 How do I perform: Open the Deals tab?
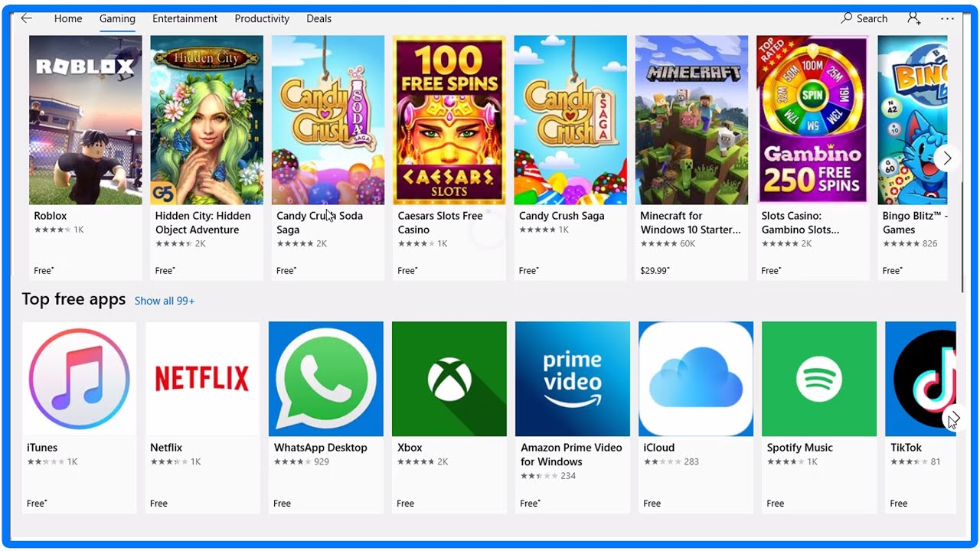click(318, 18)
